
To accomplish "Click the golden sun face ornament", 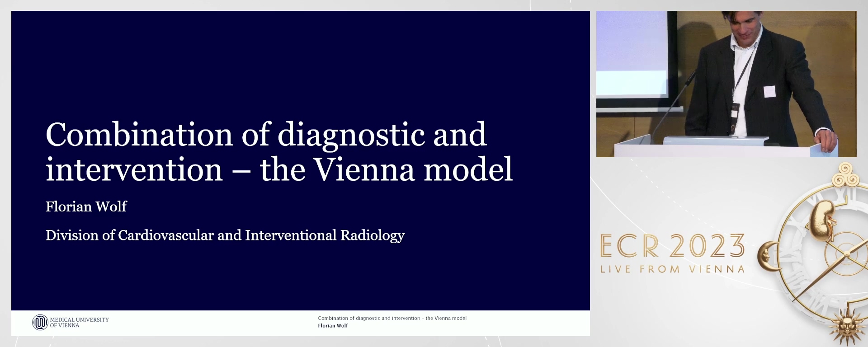I will [x=846, y=327].
